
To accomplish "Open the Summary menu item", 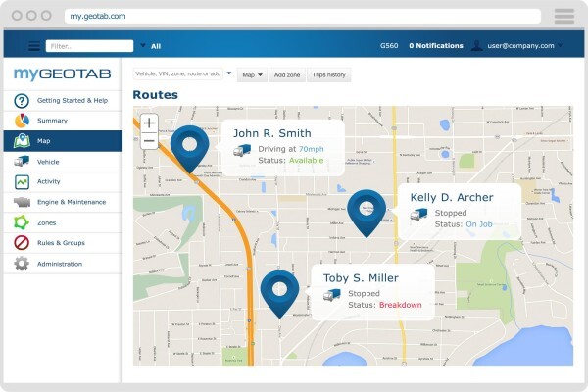I will [x=63, y=121].
